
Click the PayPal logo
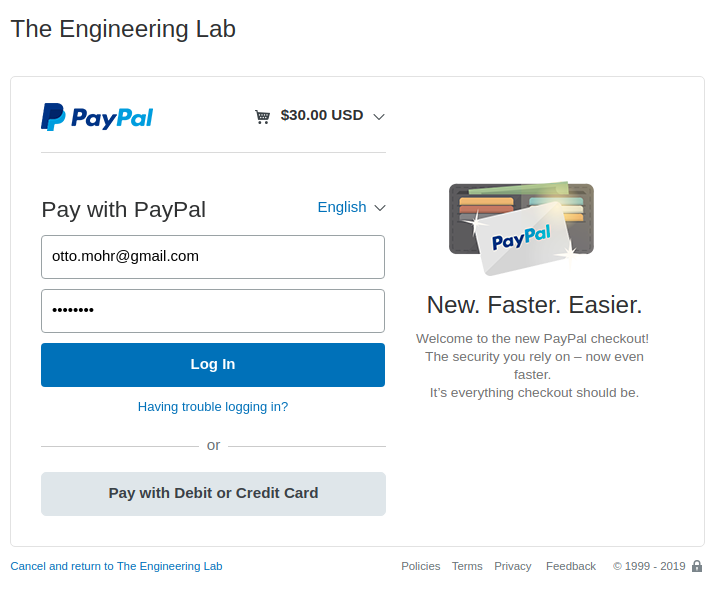click(x=97, y=117)
